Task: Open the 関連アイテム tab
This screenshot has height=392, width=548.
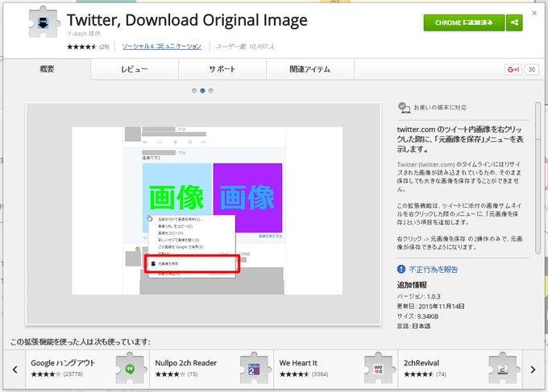Action: pos(310,69)
